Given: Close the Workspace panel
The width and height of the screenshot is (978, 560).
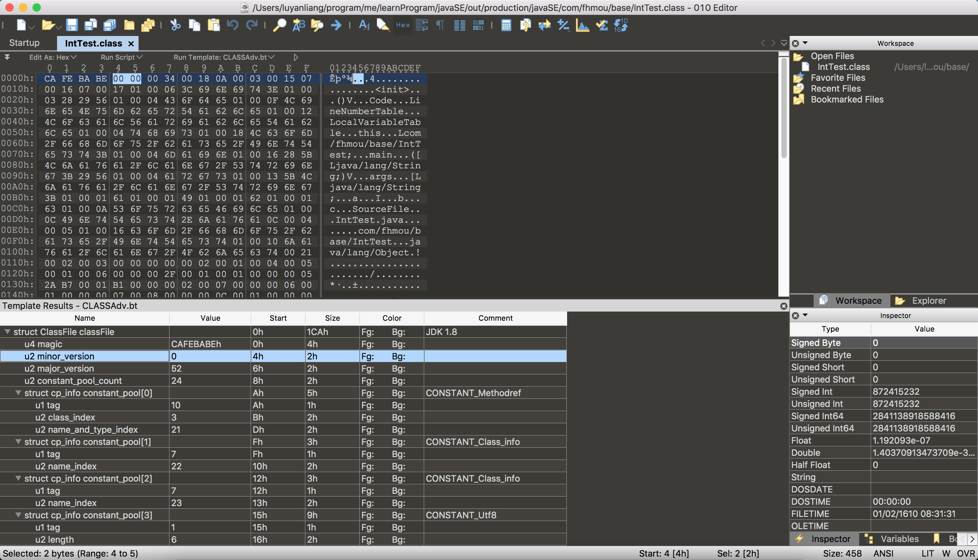Looking at the screenshot, I should 796,43.
